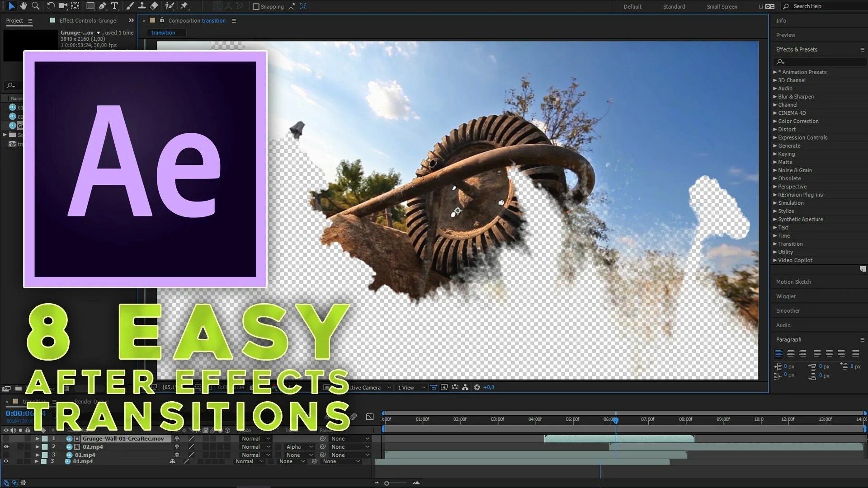Screen dimensions: 868x488
Task: Select the Puppet Pin tool
Action: 184,6
